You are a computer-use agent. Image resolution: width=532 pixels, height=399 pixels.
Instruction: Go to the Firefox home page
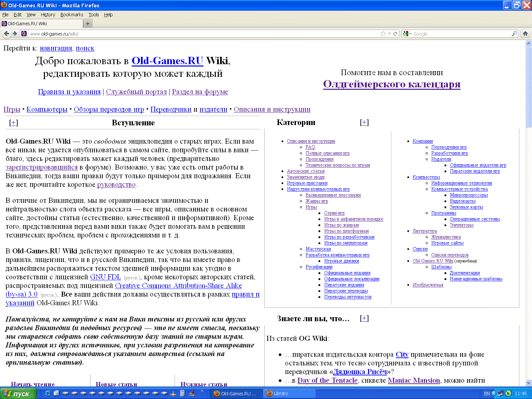[x=525, y=34]
